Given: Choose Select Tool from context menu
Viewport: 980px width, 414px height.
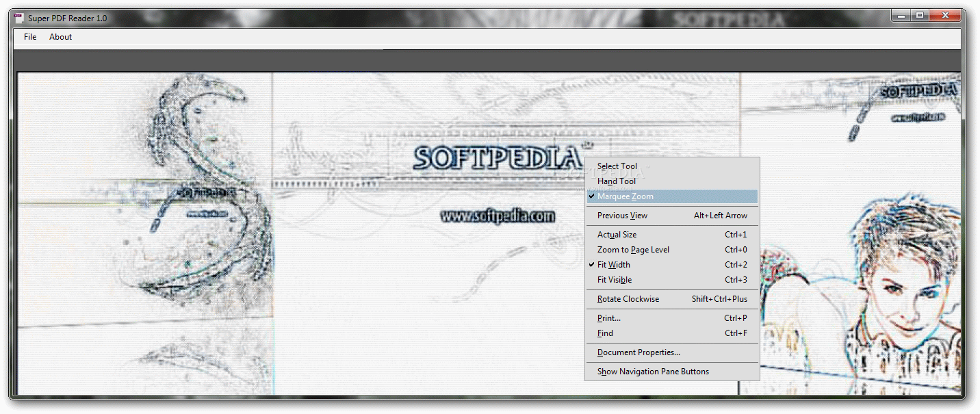Looking at the screenshot, I should click(672, 166).
